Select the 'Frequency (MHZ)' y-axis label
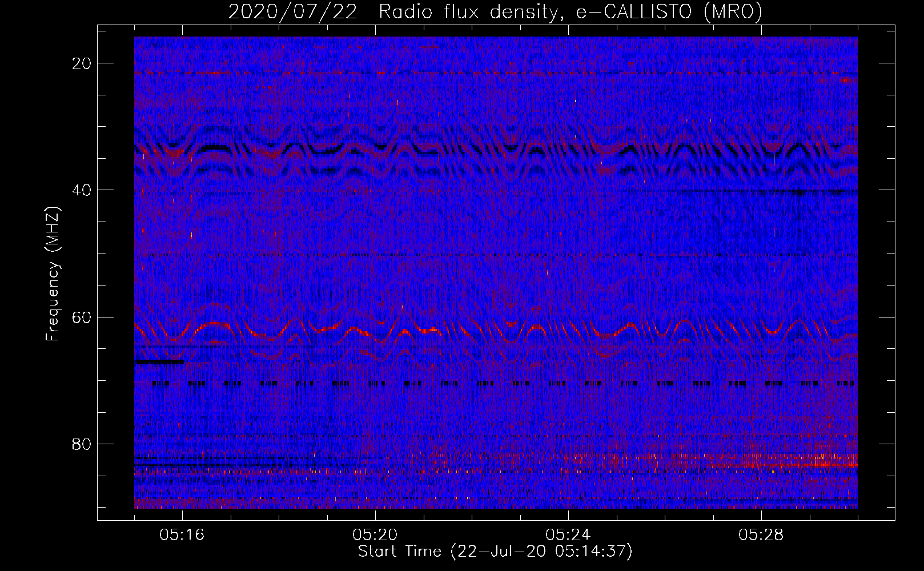The image size is (924, 571). coord(53,274)
